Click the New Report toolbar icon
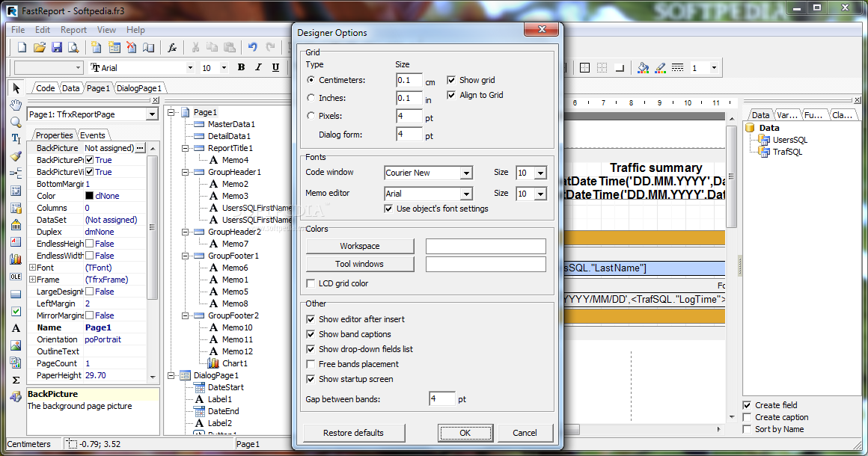Image resolution: width=868 pixels, height=456 pixels. pos(22,48)
